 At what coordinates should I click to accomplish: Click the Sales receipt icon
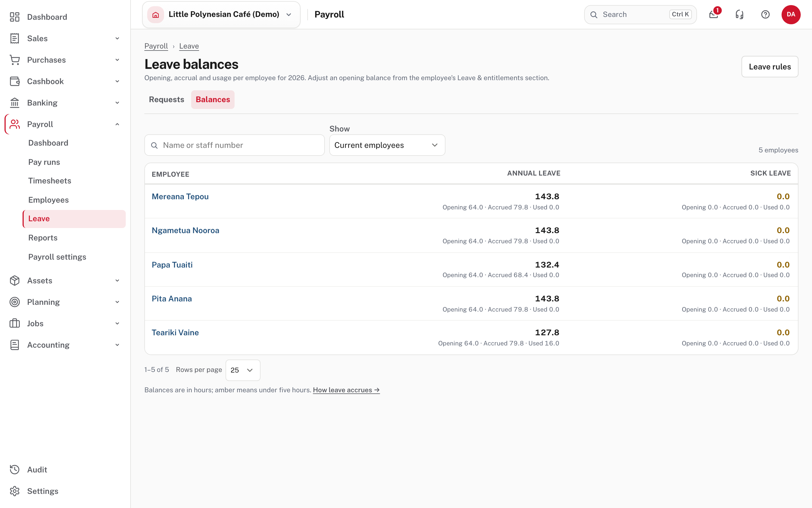coord(14,38)
